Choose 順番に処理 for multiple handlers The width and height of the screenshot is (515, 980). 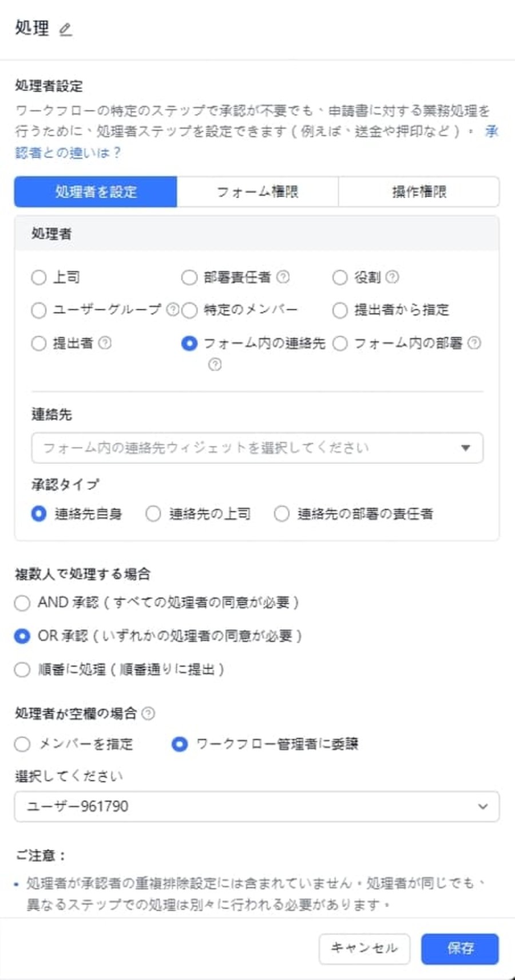(22, 668)
